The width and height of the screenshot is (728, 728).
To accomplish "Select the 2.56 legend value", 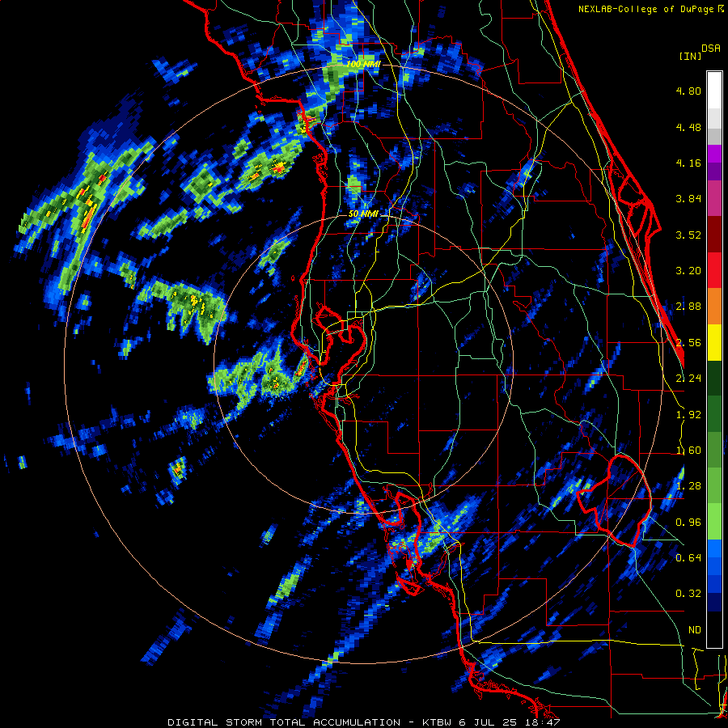I will tap(688, 343).
